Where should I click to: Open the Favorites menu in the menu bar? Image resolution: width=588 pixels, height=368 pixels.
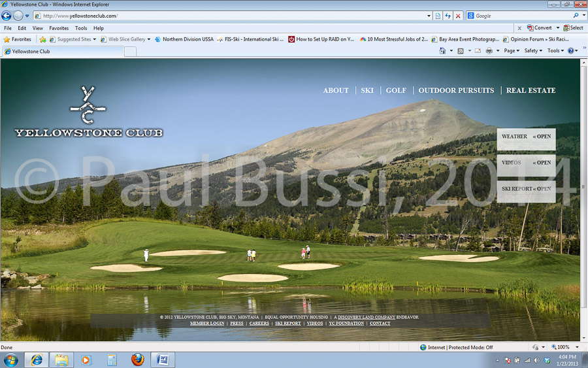tap(59, 28)
